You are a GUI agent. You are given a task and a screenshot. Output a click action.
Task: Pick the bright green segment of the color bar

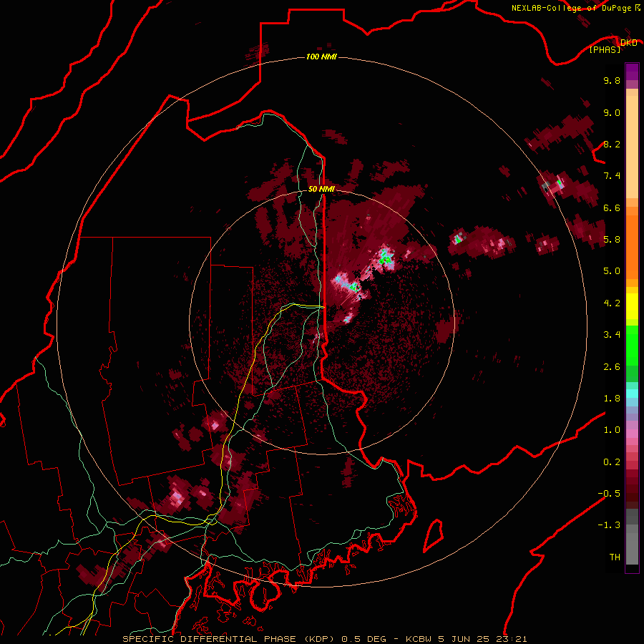tap(632, 346)
